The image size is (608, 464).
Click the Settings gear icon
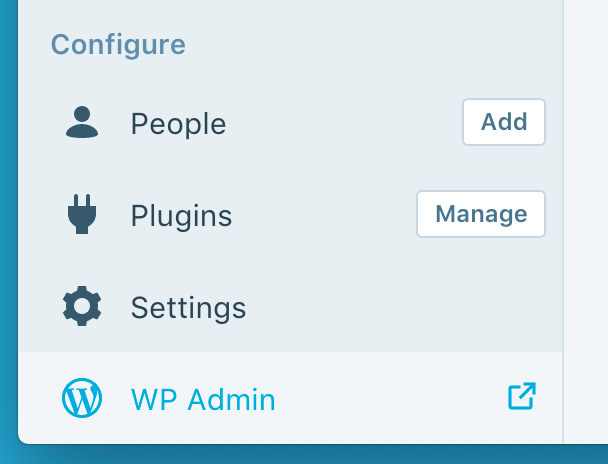(82, 306)
